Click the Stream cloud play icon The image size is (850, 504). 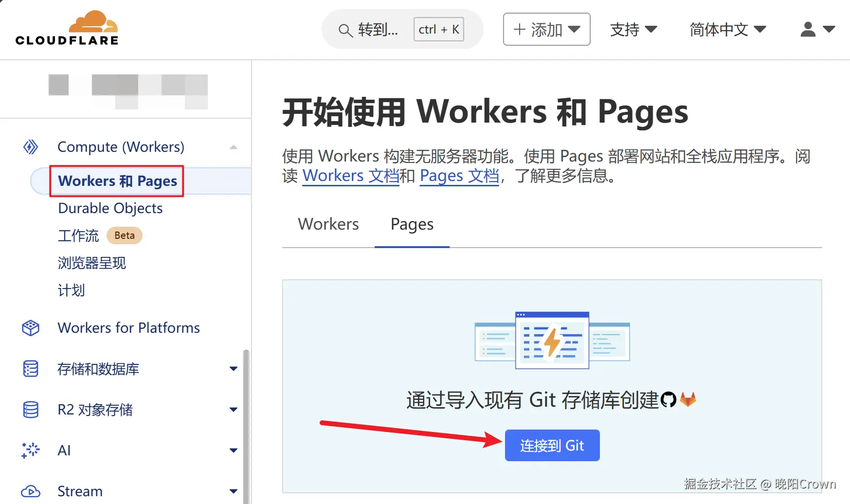[x=31, y=491]
